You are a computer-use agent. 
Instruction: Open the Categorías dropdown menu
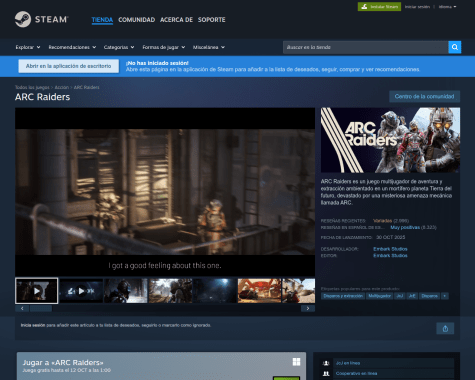pos(119,47)
